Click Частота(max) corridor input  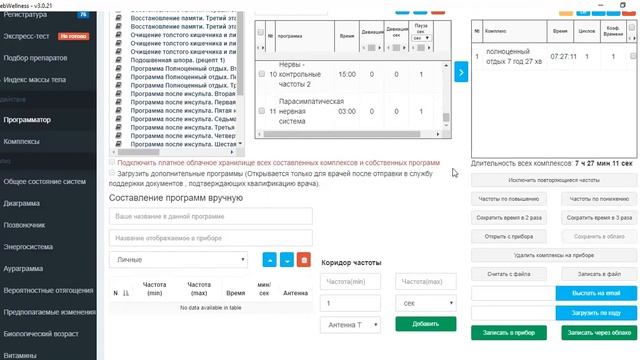point(426,282)
